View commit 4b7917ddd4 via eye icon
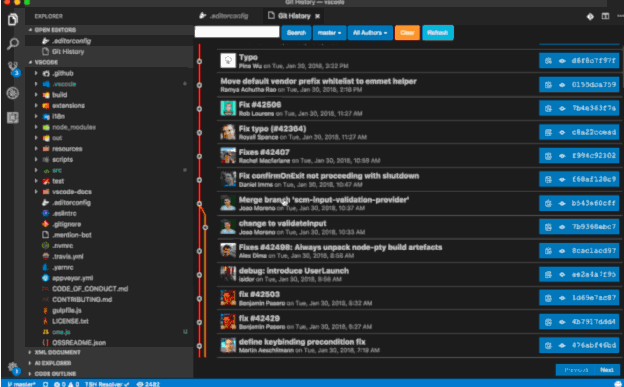Image resolution: width=624 pixels, height=387 pixels. click(x=562, y=322)
